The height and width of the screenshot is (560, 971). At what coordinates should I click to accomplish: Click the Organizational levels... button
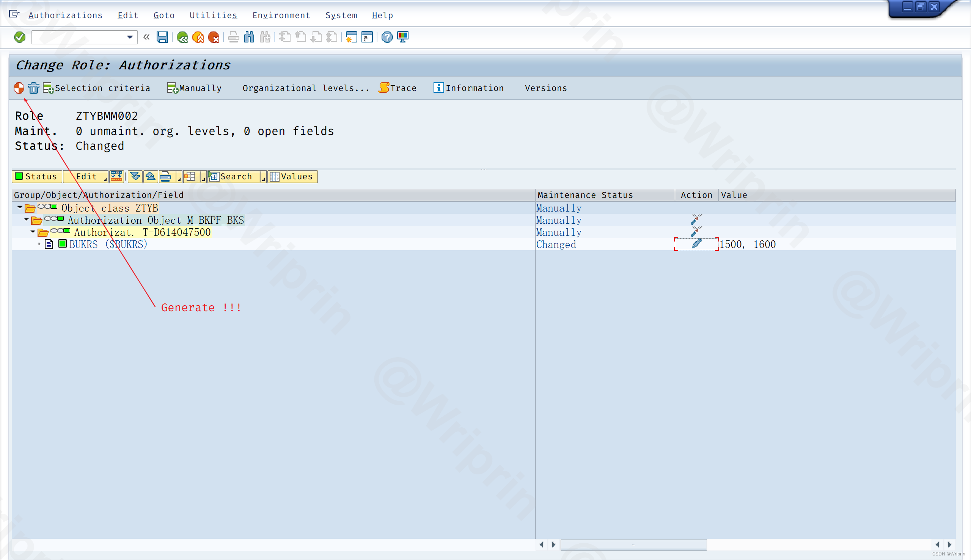click(x=305, y=88)
